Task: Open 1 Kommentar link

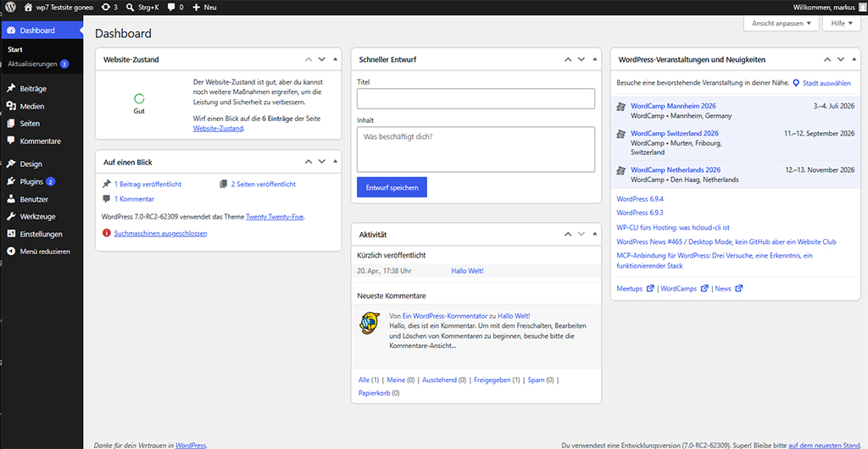Action: pos(134,199)
